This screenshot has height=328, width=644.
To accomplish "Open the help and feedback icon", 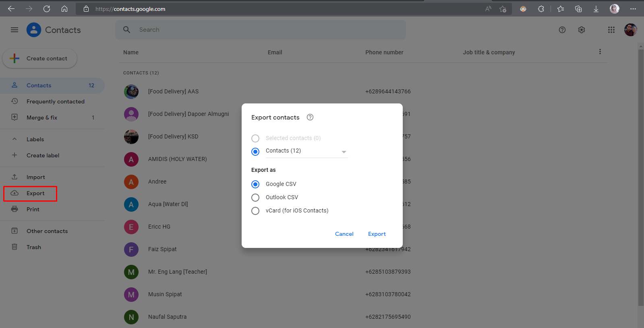I will point(562,30).
